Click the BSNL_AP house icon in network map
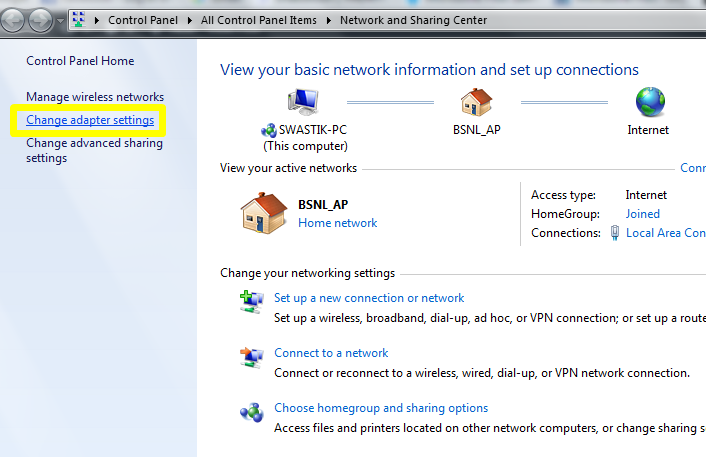Screen dimensions: 706x457 pyautogui.click(x=476, y=102)
